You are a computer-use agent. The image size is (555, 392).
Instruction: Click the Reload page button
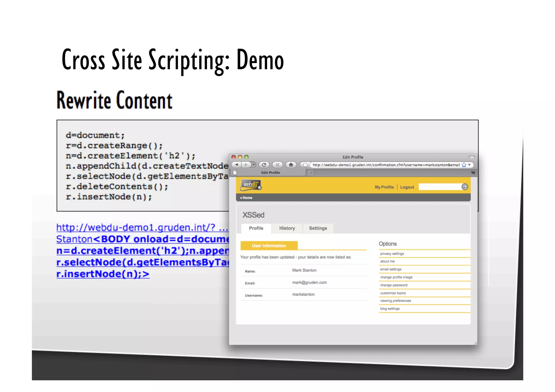(x=264, y=165)
